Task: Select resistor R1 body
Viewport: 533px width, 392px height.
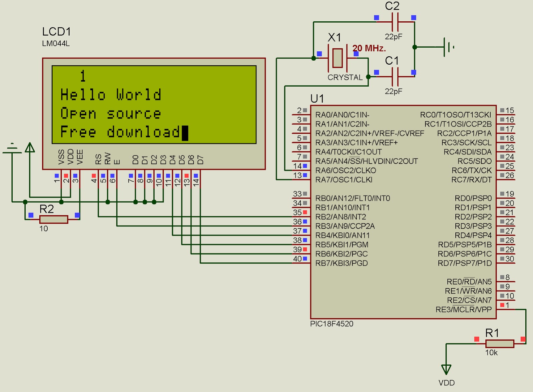Action: tap(500, 343)
